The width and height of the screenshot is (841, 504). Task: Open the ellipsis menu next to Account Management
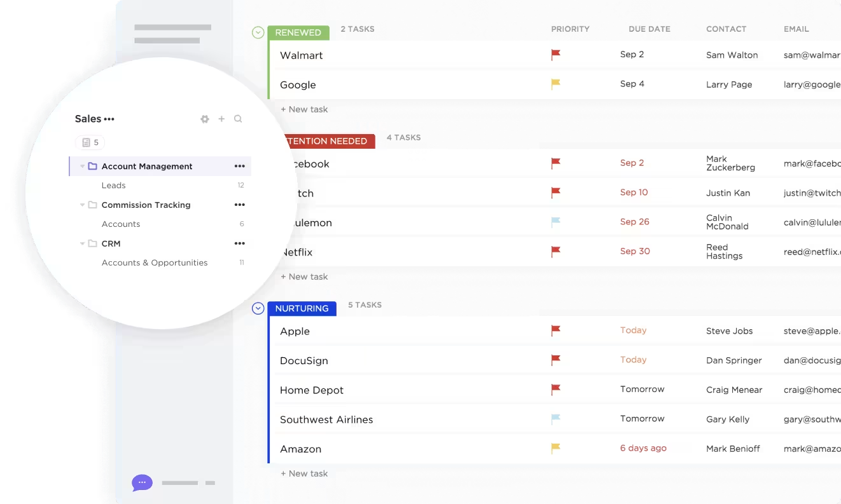click(x=240, y=166)
